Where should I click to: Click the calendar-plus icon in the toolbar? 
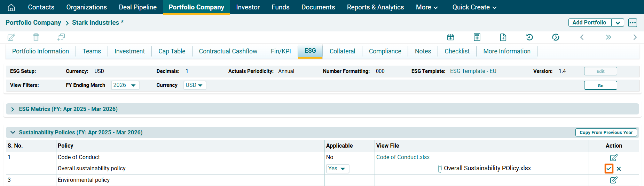[450, 37]
